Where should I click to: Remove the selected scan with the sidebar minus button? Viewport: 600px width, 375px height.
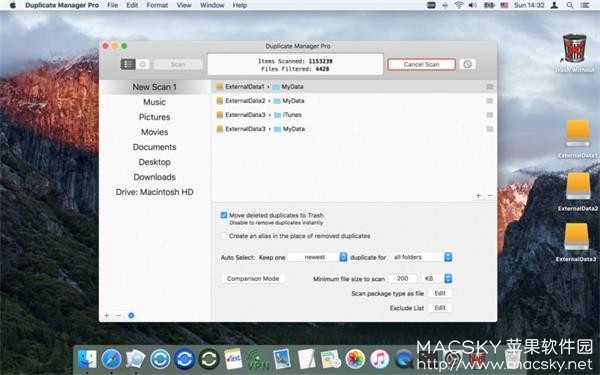[x=118, y=315]
